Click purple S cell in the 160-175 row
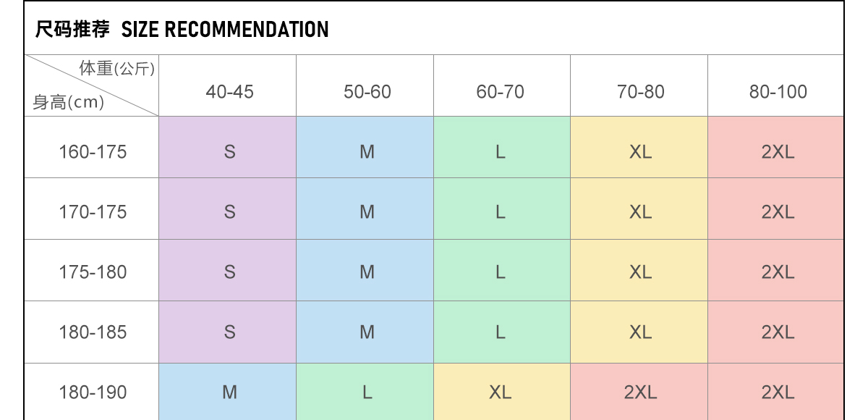Image resolution: width=868 pixels, height=420 pixels. [x=229, y=152]
